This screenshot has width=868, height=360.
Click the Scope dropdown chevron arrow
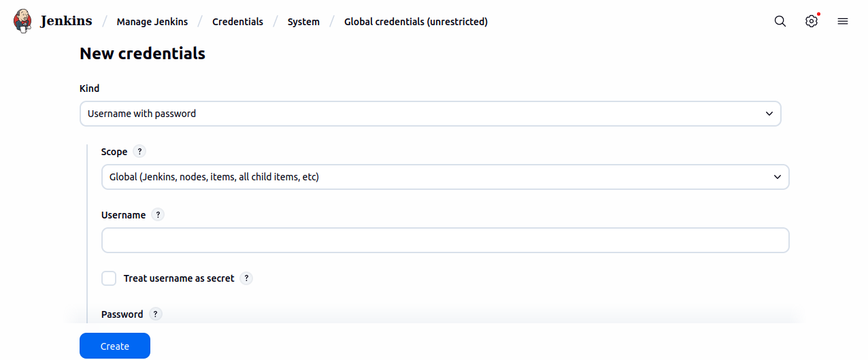click(778, 177)
